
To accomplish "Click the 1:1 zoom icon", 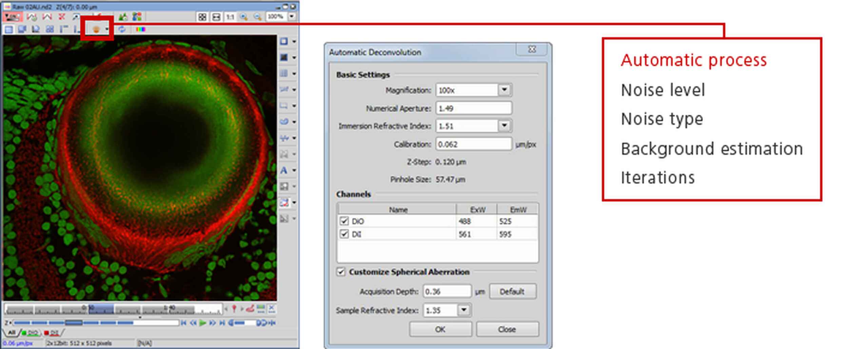I will click(x=230, y=17).
